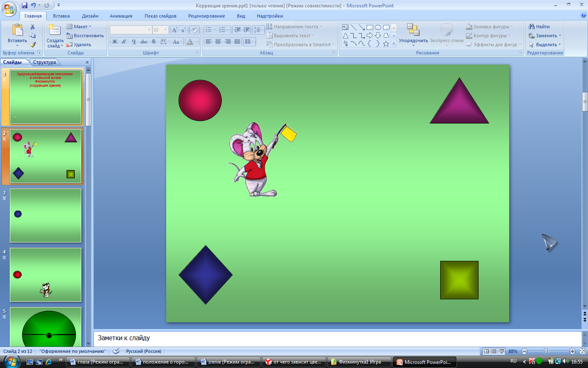
Task: Expand the shapes gallery more arrow
Action: tap(394, 44)
